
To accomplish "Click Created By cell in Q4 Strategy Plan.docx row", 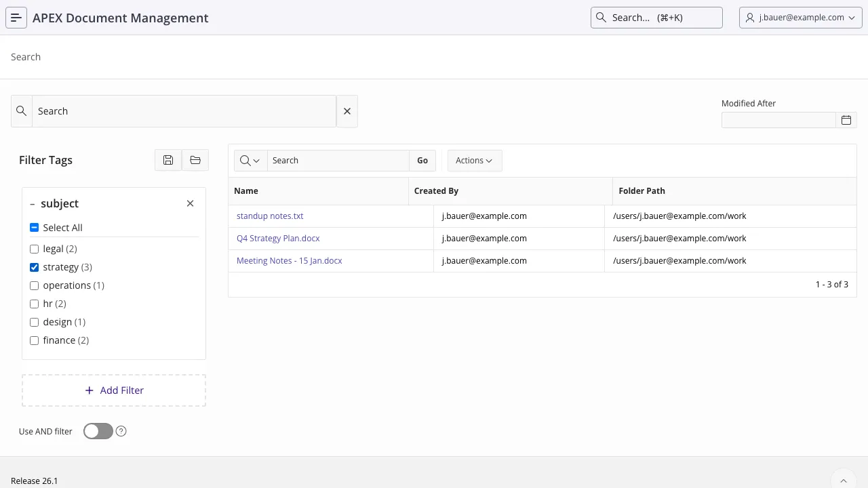I will (x=519, y=239).
